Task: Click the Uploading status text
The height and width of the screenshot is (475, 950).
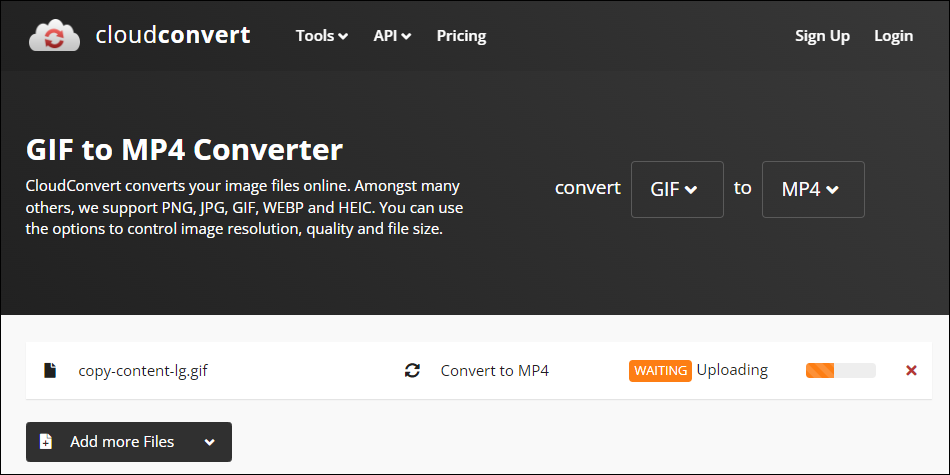Action: 732,370
